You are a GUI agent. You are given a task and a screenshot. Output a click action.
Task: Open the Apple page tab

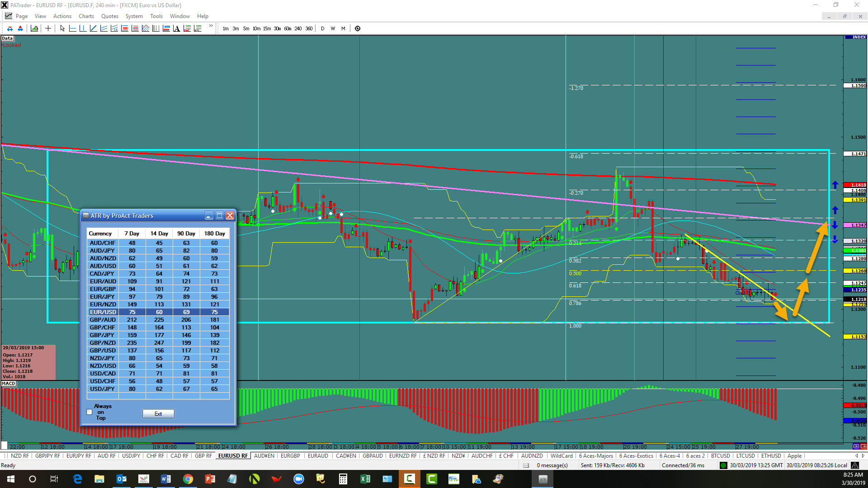click(794, 456)
